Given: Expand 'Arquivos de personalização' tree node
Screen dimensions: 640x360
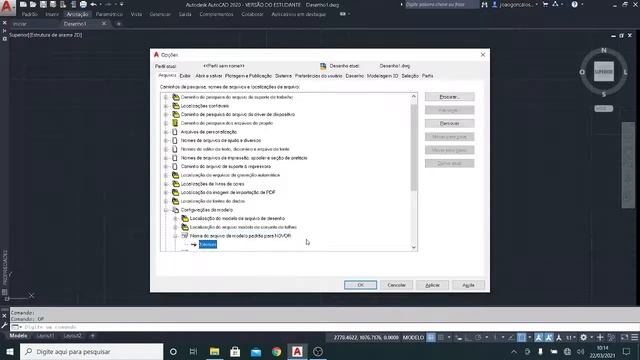Looking at the screenshot, I should click(166, 132).
